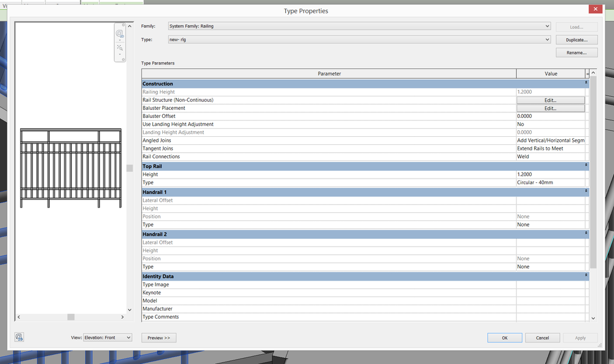
Task: Click the Baluster Offset value 0.0000
Action: (551, 116)
